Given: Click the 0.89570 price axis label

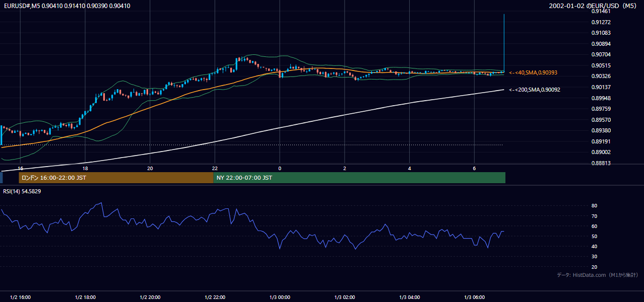Looking at the screenshot, I should tap(601, 120).
